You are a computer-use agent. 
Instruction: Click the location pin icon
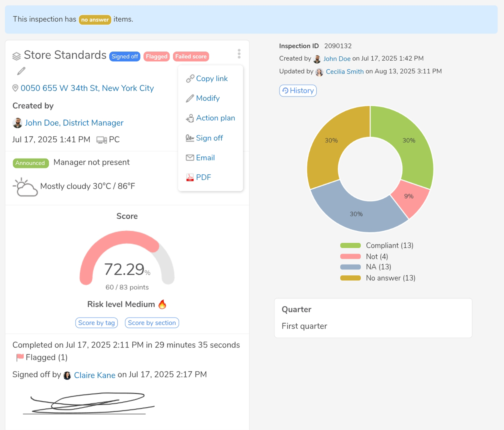click(15, 88)
